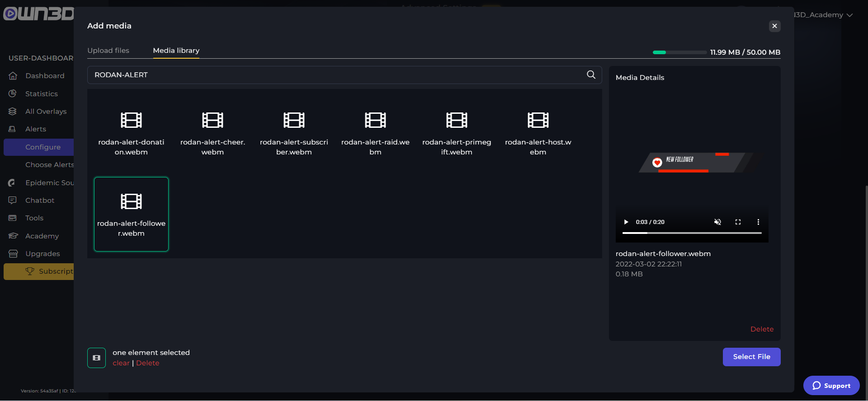Click the clear selection link
The width and height of the screenshot is (868, 401).
coord(121,363)
